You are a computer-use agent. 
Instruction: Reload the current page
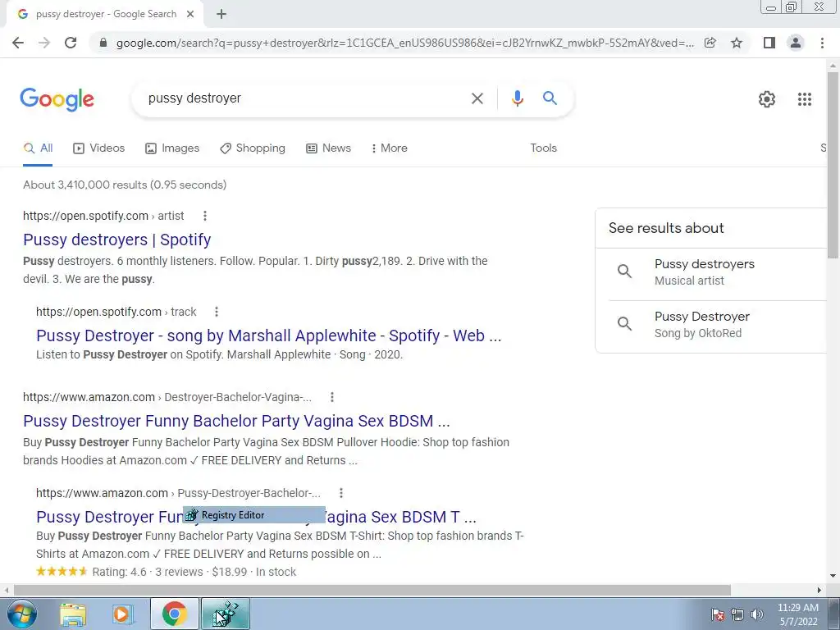coord(71,43)
